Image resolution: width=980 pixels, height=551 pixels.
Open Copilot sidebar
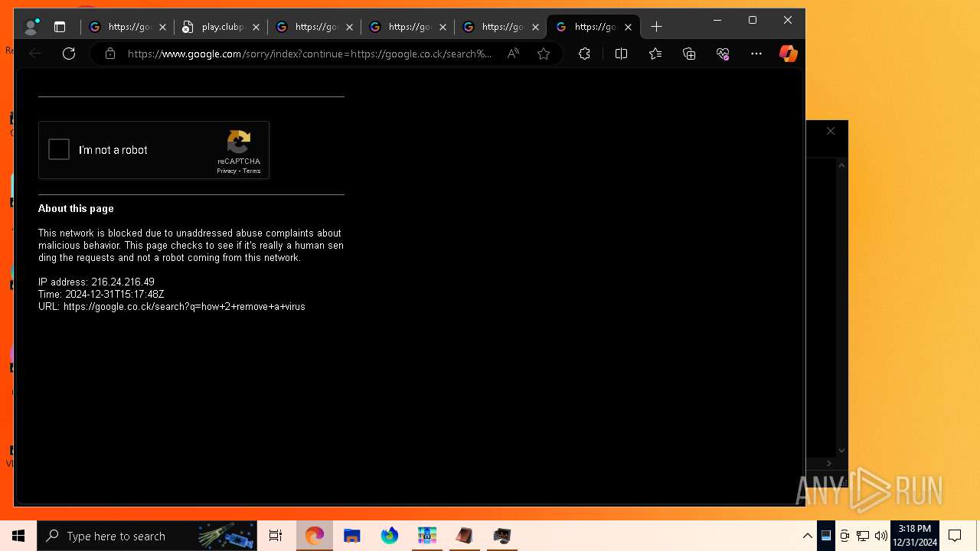tap(788, 54)
